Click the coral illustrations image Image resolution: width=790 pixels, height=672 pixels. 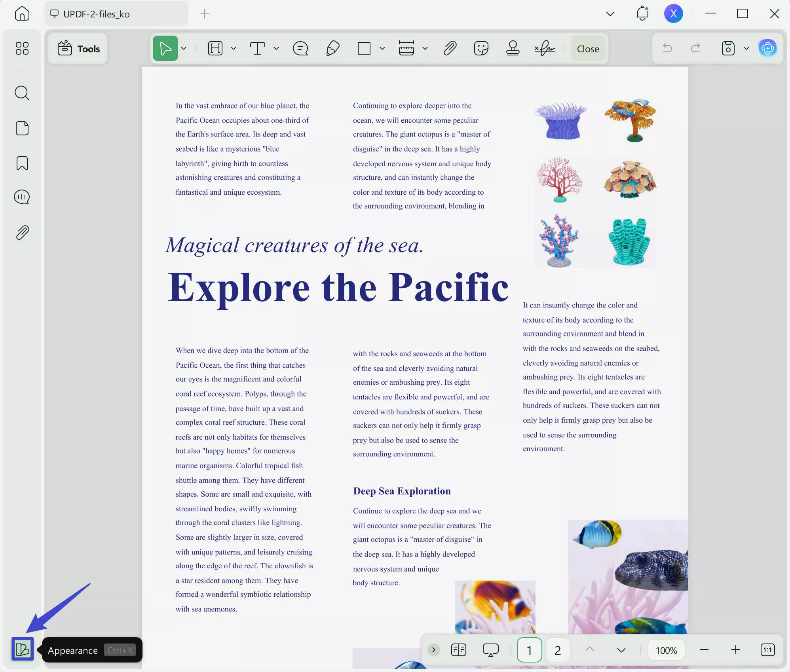[x=596, y=183]
